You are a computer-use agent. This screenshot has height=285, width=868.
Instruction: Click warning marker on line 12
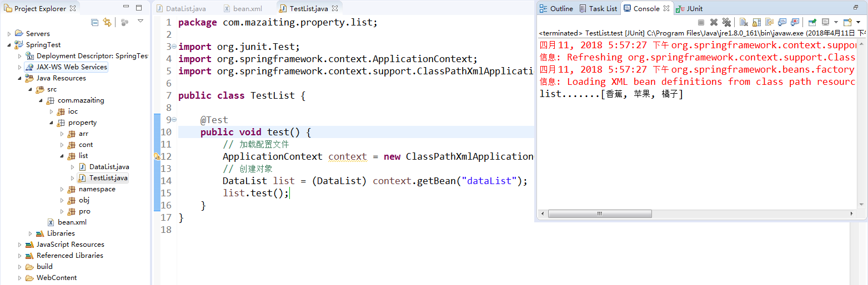click(x=157, y=156)
